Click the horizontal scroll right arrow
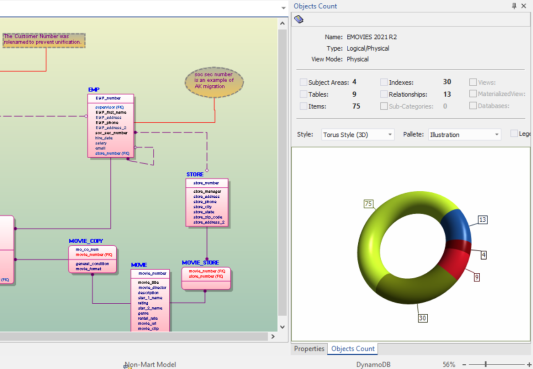The height and width of the screenshot is (369, 533). [x=273, y=336]
